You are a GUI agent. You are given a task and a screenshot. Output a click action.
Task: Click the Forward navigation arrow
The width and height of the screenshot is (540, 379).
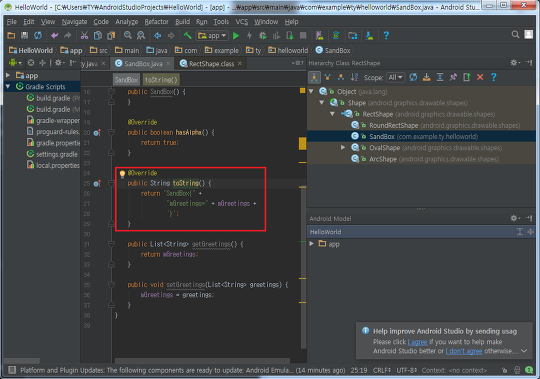171,35
